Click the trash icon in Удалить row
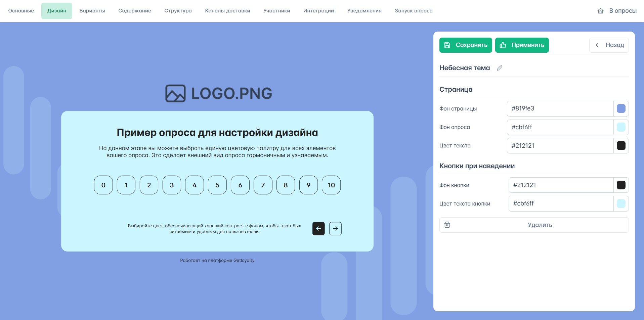This screenshot has width=644, height=320. point(447,225)
